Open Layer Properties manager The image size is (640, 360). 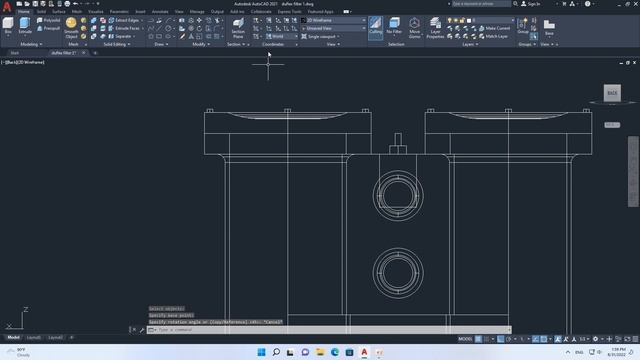(435, 28)
